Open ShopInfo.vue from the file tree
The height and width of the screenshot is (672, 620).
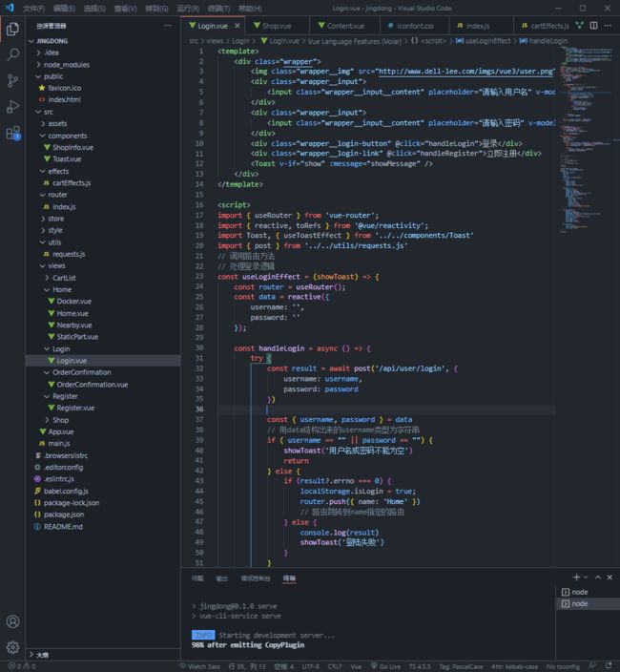click(72, 147)
